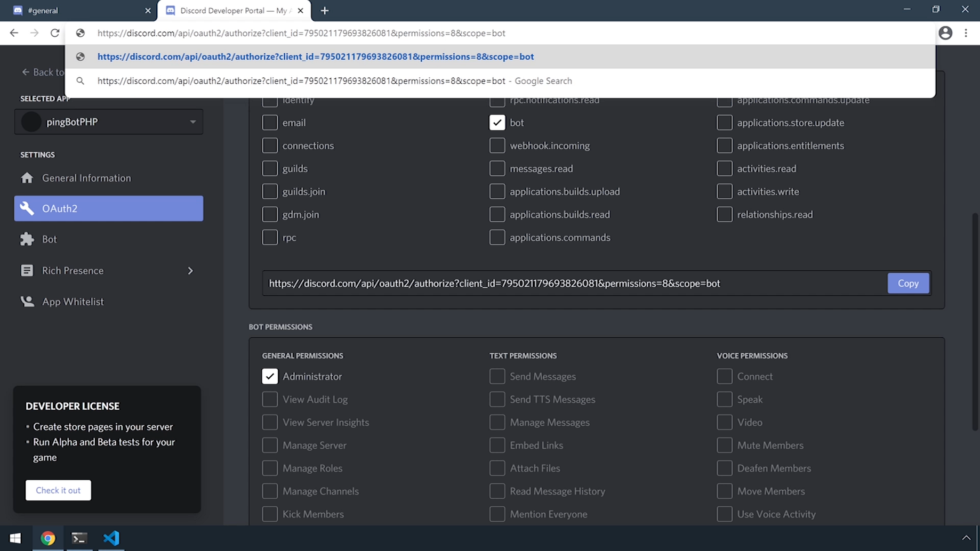This screenshot has width=980, height=551.
Task: Click the Check it out button
Action: (x=58, y=490)
